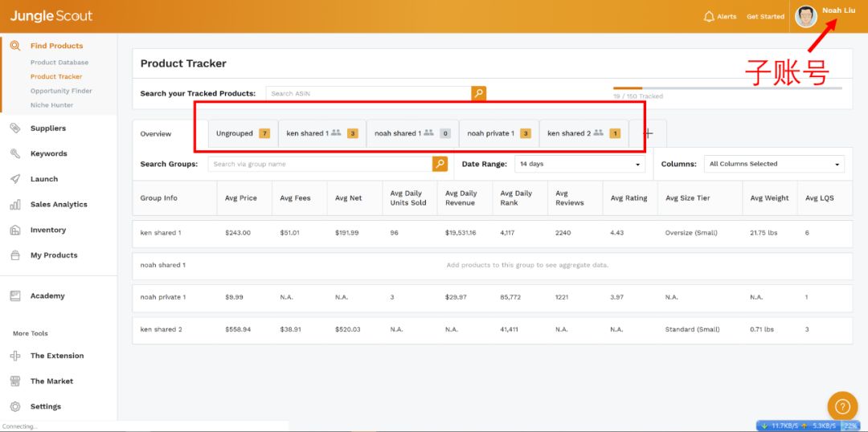
Task: Open the All Columns Selected dropdown
Action: (x=773, y=164)
